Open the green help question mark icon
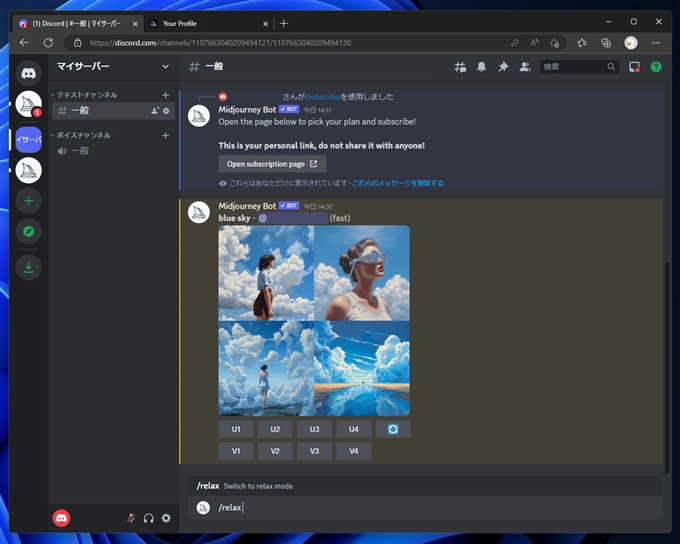Image resolution: width=680 pixels, height=544 pixels. (656, 67)
